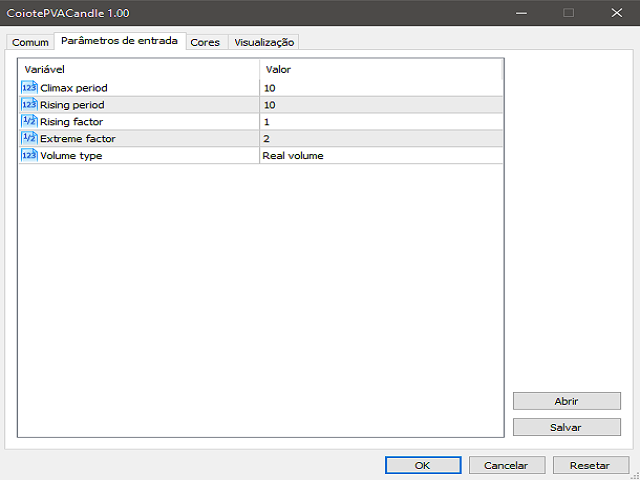Change the Extreme factor value 2
Image resolution: width=640 pixels, height=480 pixels.
tap(380, 138)
